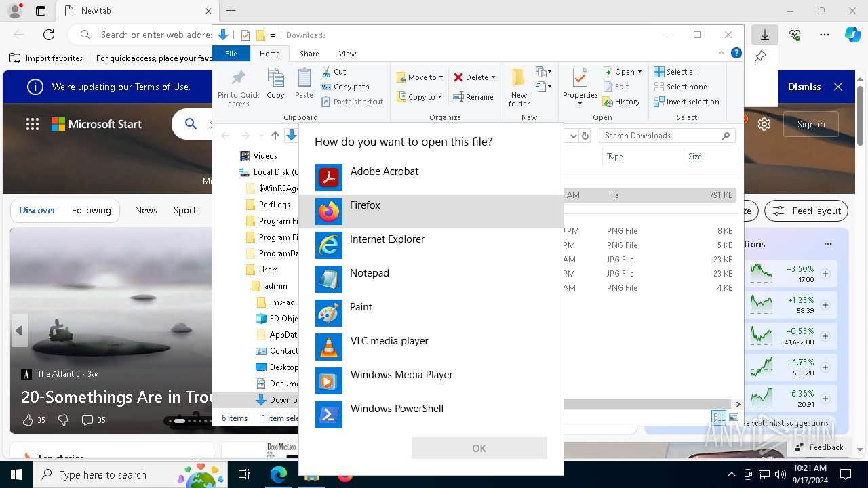This screenshot has height=488, width=868.
Task: Go up one folder level in Explorer
Action: click(275, 136)
